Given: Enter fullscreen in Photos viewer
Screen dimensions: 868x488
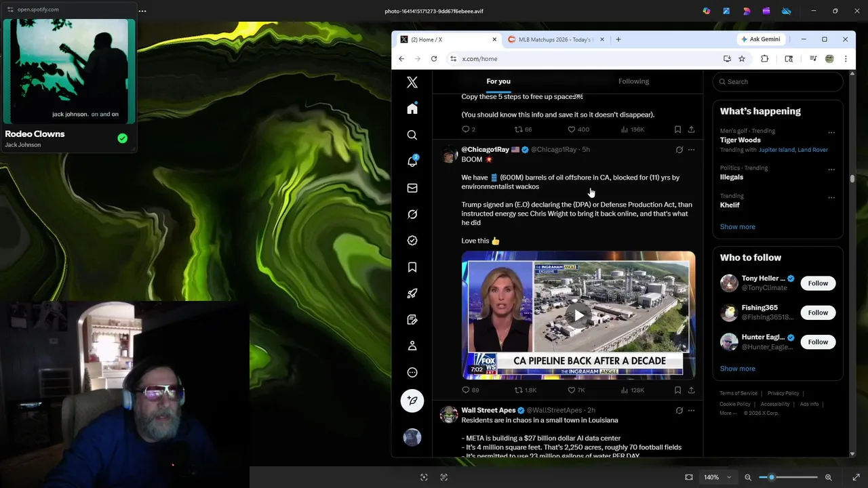Looking at the screenshot, I should coord(856,477).
